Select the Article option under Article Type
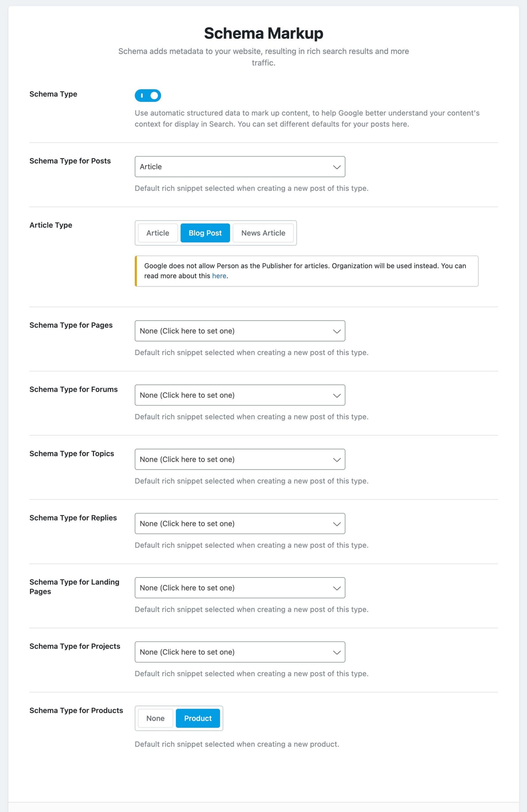This screenshot has height=812, width=527. pyautogui.click(x=157, y=233)
